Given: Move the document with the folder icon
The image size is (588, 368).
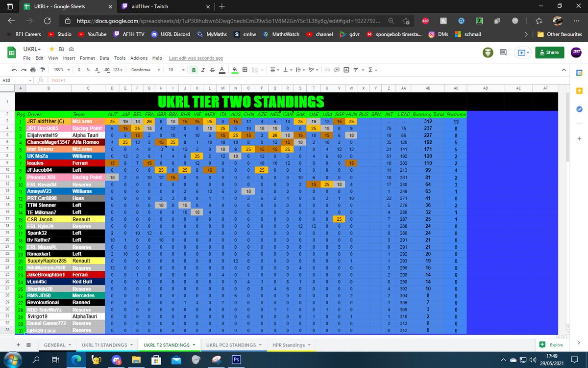Looking at the screenshot, I should coord(60,50).
